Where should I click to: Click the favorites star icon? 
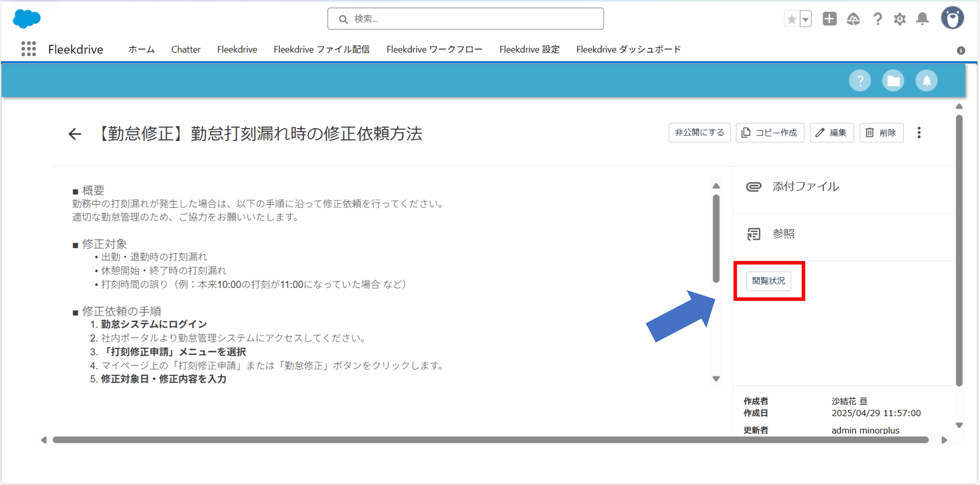792,19
